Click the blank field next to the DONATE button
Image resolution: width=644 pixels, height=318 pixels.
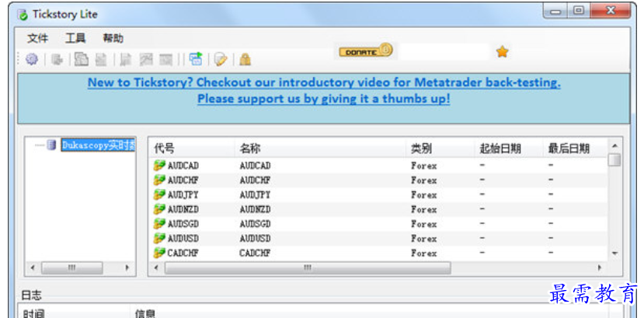pyautogui.click(x=444, y=52)
